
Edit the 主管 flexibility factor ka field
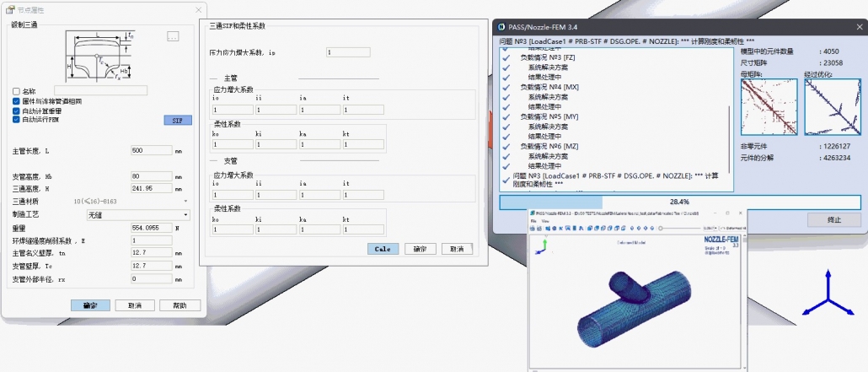(x=320, y=144)
